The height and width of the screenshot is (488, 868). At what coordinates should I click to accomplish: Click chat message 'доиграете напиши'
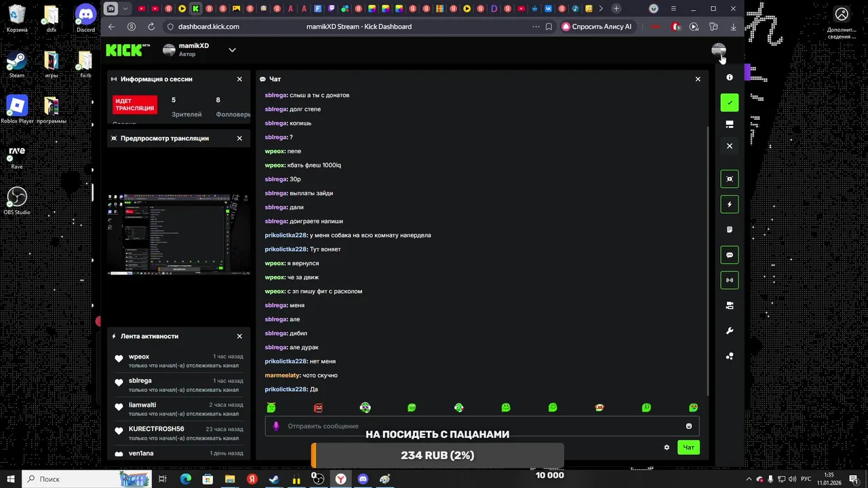point(316,221)
